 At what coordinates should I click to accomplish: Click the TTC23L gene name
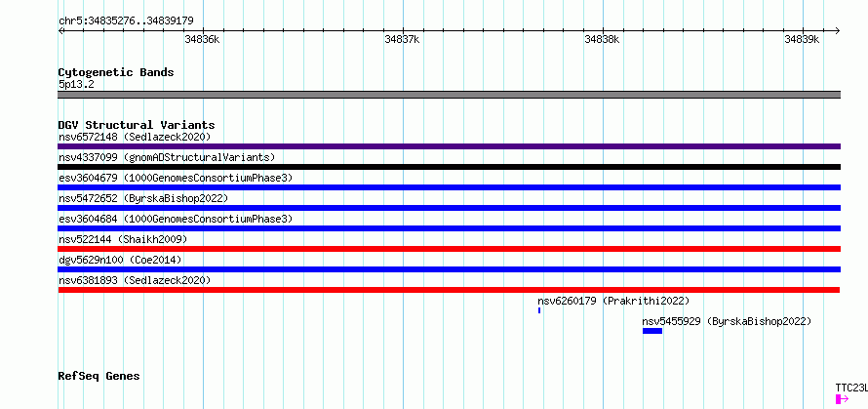(x=851, y=388)
